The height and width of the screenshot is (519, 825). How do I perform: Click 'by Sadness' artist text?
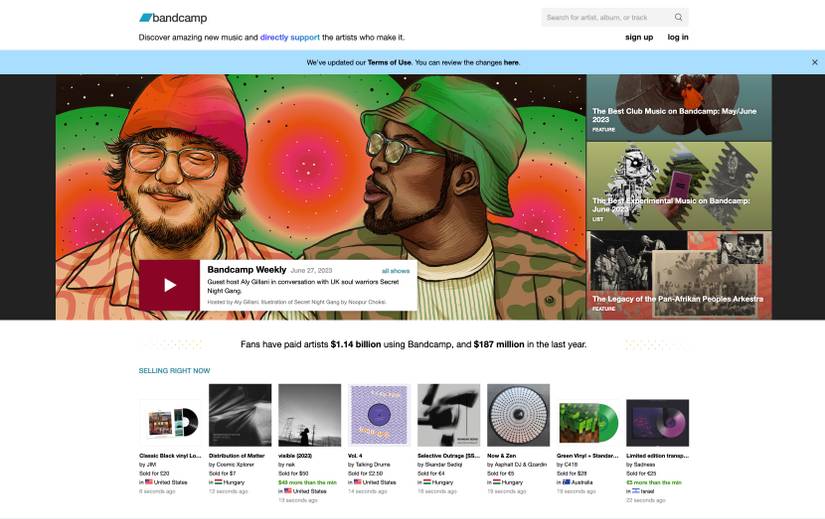click(x=640, y=465)
